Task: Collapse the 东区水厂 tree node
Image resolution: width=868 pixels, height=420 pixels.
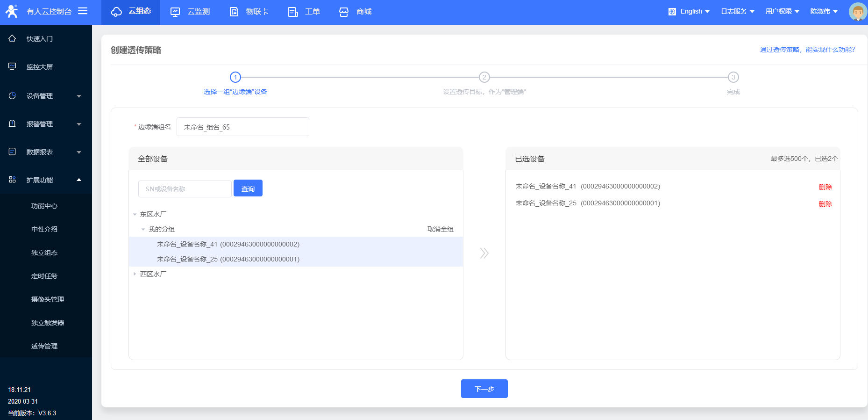Action: (135, 215)
